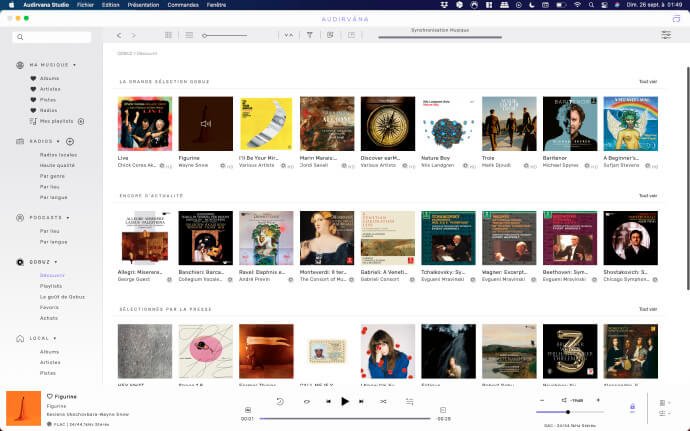Open Haute qualité radios

click(x=57, y=166)
